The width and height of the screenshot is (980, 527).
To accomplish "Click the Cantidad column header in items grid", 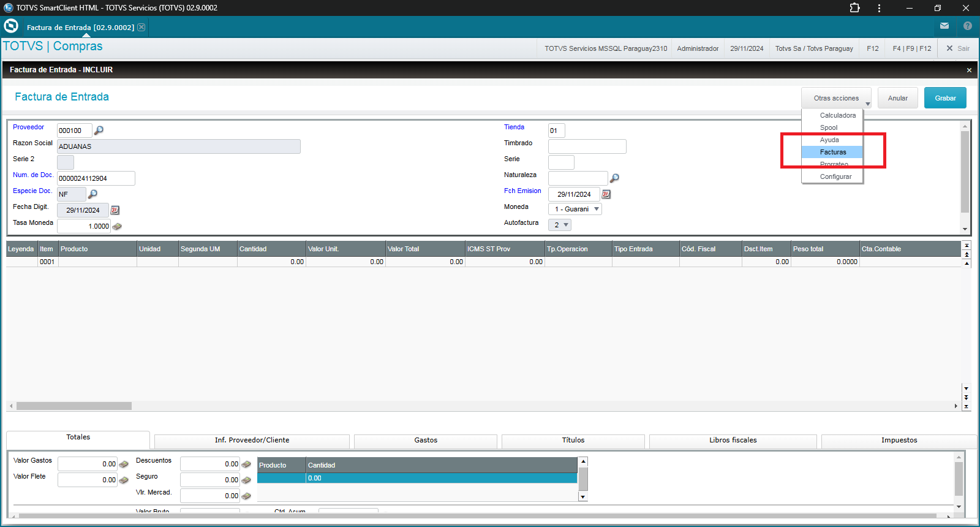I will pyautogui.click(x=271, y=249).
